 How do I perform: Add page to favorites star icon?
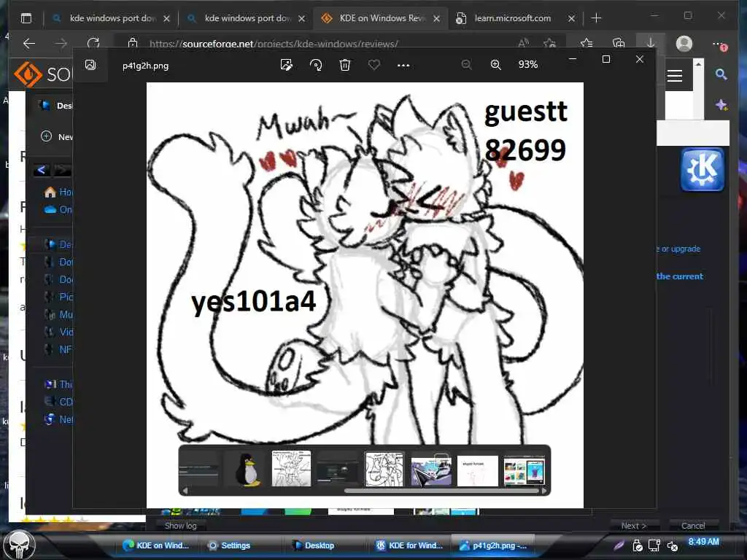[550, 43]
